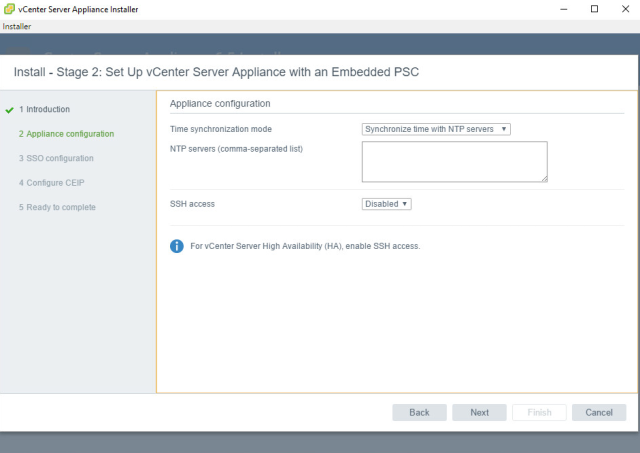Click the blue information icon
640x453 pixels.
(x=177, y=246)
